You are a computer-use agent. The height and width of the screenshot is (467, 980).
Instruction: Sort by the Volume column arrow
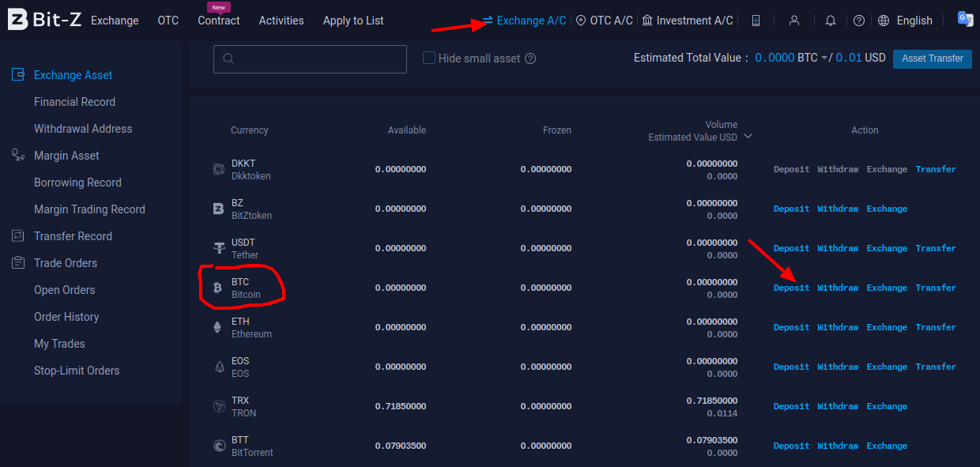(748, 137)
